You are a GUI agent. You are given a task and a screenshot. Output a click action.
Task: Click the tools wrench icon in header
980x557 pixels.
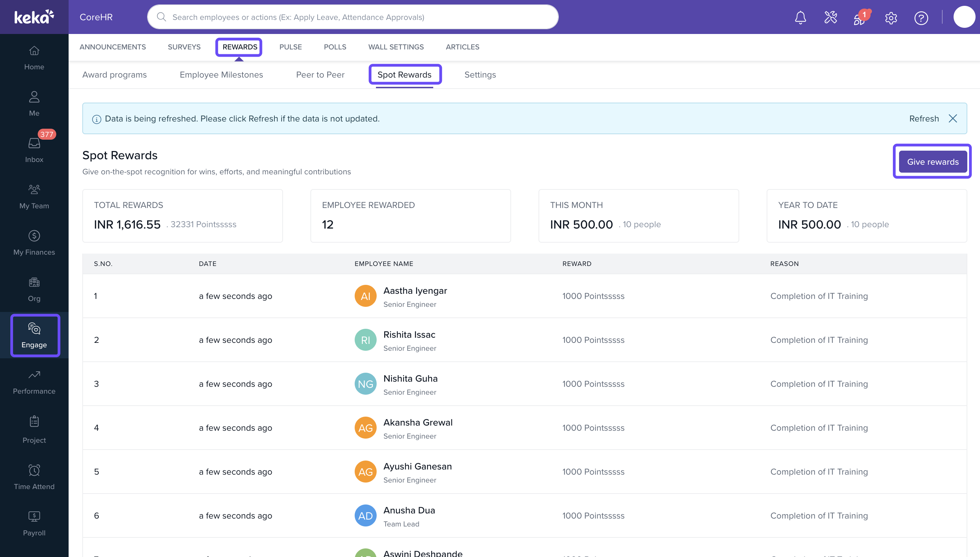click(x=830, y=18)
